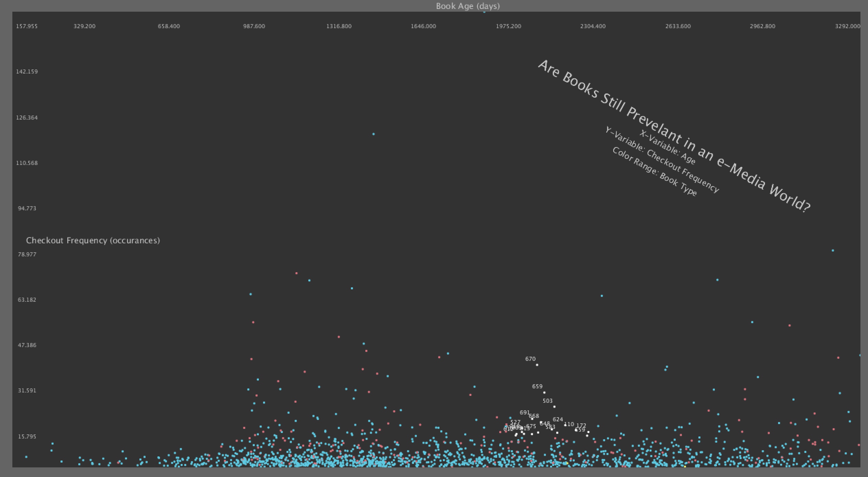Click the 142.159 y-axis tick label

click(27, 71)
